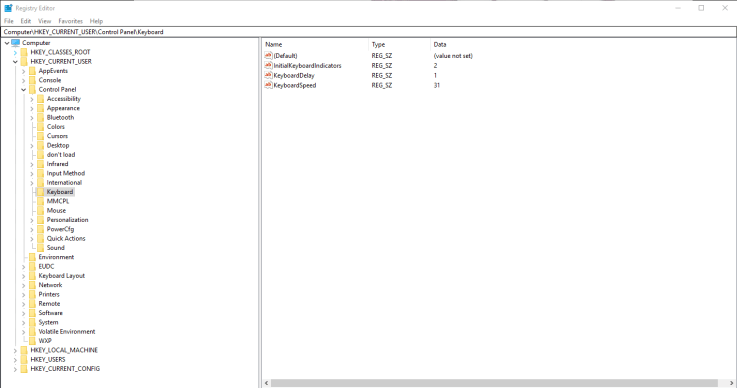Viewport: 737px width, 388px height.
Task: Sort values by the Name column
Action: pyautogui.click(x=315, y=45)
